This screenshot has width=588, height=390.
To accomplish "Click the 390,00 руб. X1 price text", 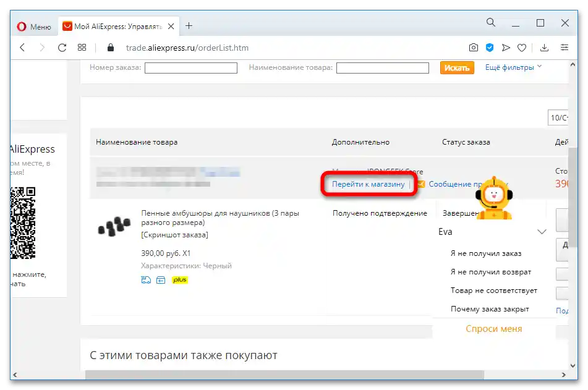I will (x=166, y=253).
